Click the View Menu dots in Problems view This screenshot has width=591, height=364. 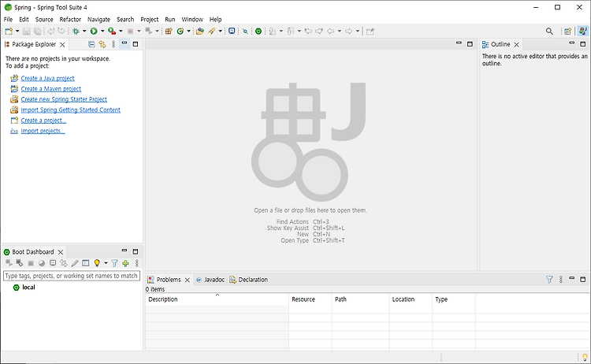(561, 280)
